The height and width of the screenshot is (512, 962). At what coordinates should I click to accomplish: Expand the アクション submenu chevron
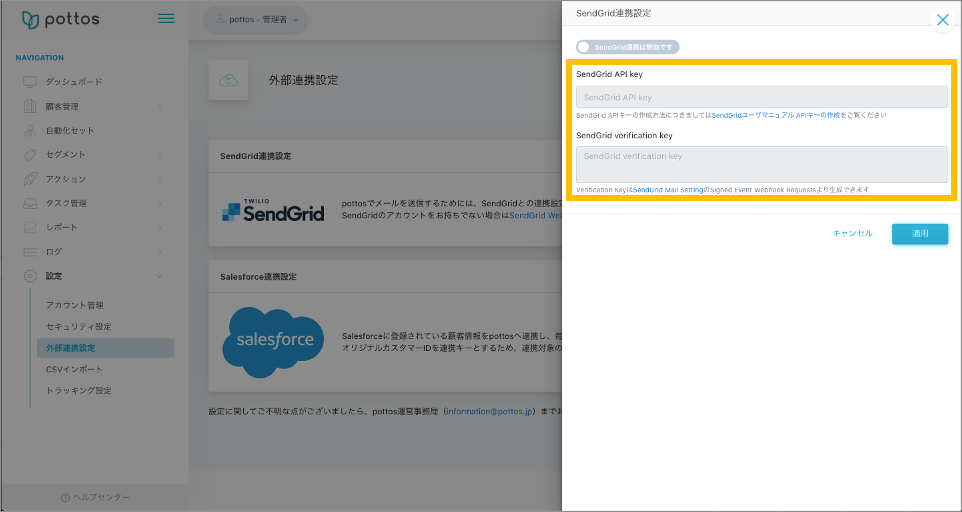click(160, 179)
